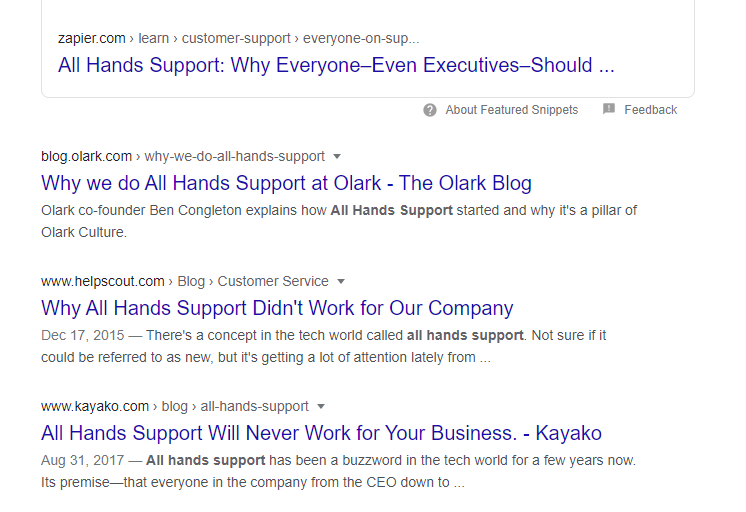746x512 pixels.
Task: Open the dropdown arrow beside kayako.com all-hands-support
Action: 321,407
